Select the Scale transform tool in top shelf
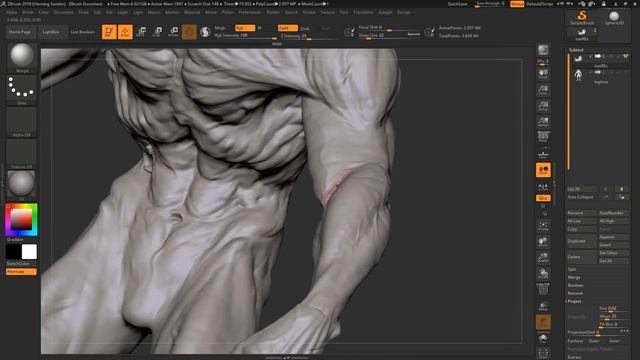Image resolution: width=640 pixels, height=360 pixels. [157, 32]
